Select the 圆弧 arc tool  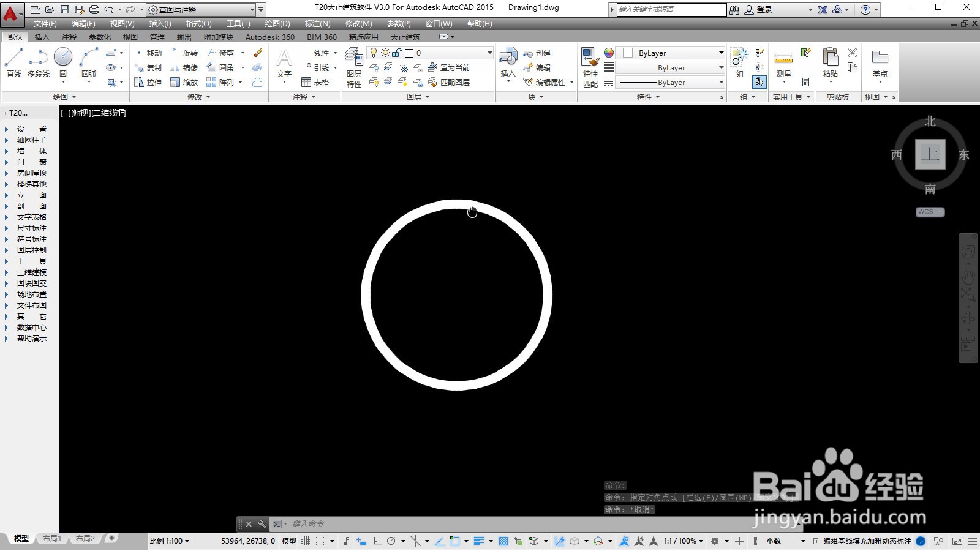89,62
